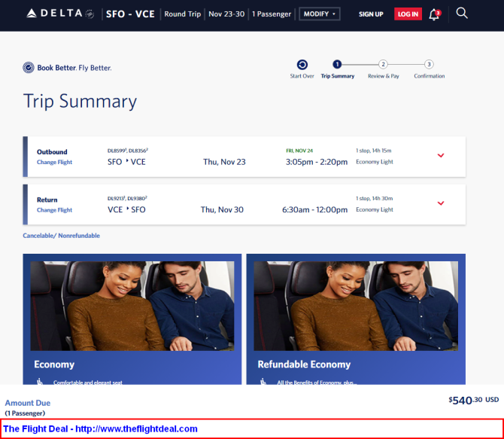
Task: Click return time 6:30am - 12:00pm
Action: [x=314, y=210]
